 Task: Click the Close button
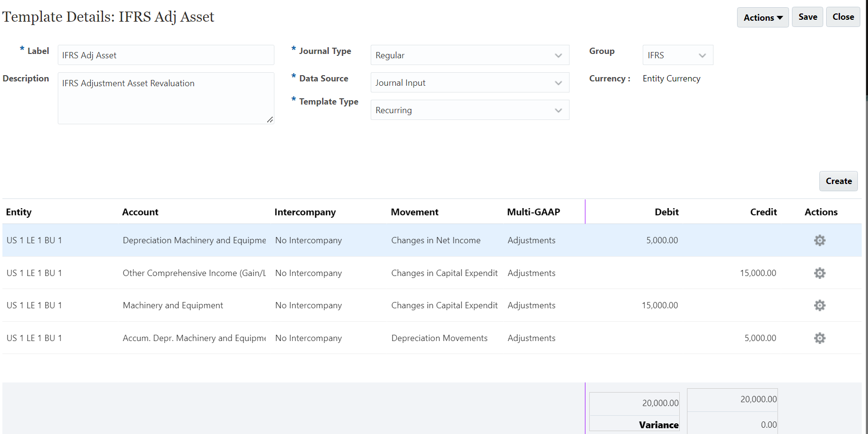[842, 16]
